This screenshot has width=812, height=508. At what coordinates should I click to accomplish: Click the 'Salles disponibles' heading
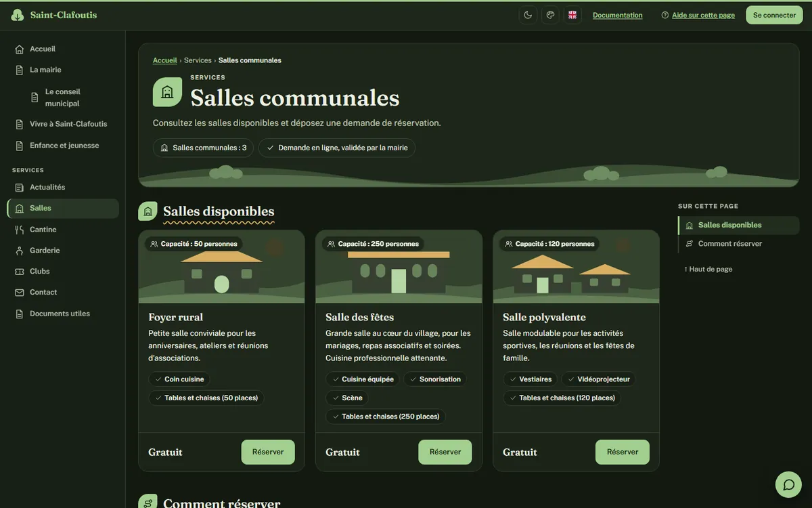[x=219, y=211]
